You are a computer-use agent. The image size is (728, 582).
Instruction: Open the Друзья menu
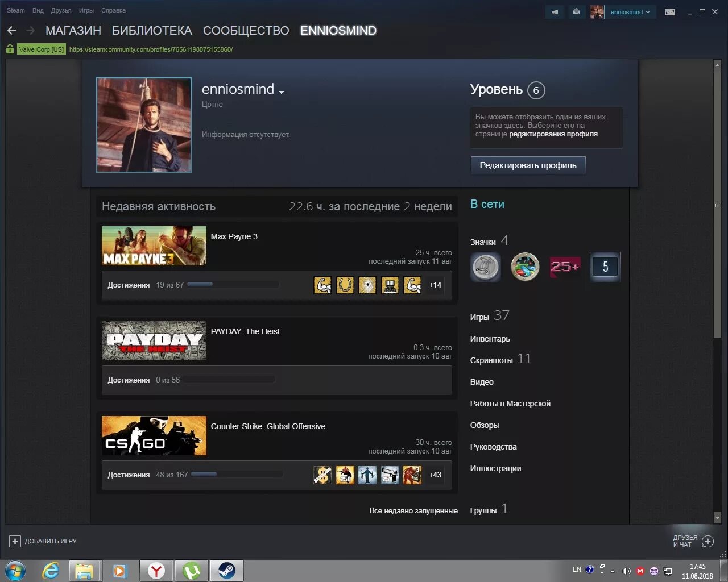coord(61,10)
